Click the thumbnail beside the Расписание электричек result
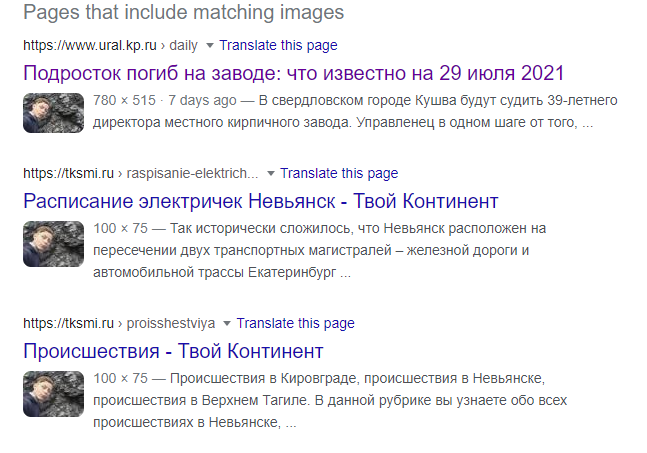Screen dimensions: 647x453 tap(53, 242)
